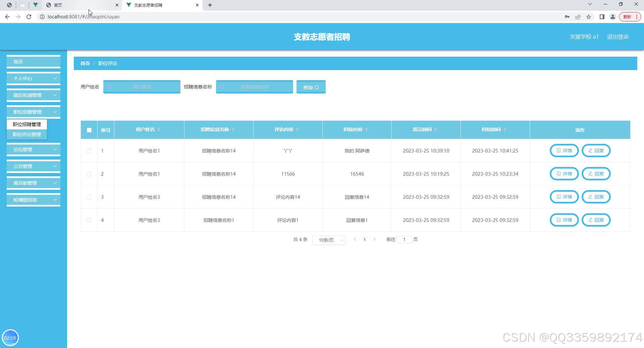Select 职位评论管理 submenu item

[x=27, y=134]
